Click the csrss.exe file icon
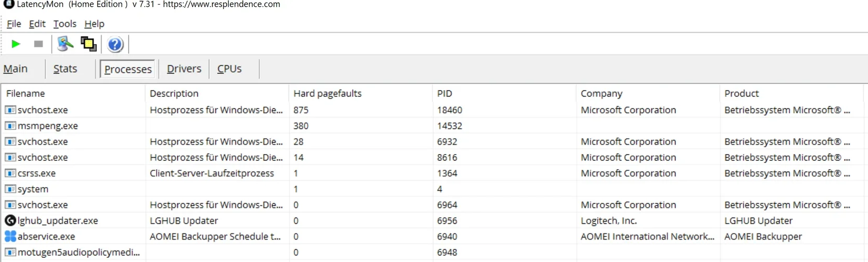Viewport: 868px width, 262px height. click(10, 173)
